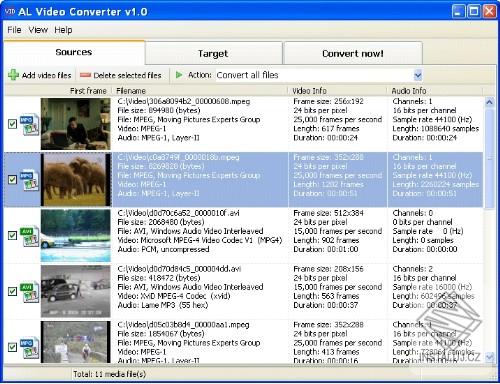Click the green play Action arrow icon
Viewport: 500px width, 384px height.
pos(179,75)
